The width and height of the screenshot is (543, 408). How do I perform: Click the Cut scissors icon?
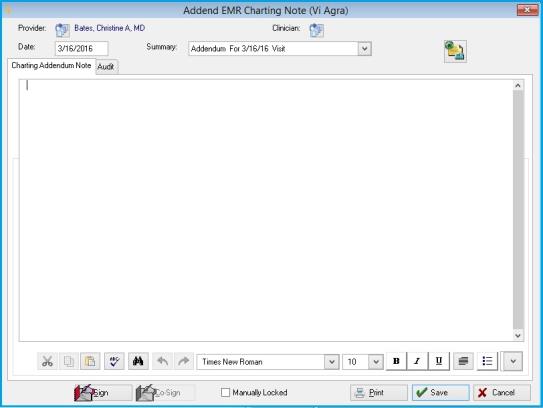point(47,362)
